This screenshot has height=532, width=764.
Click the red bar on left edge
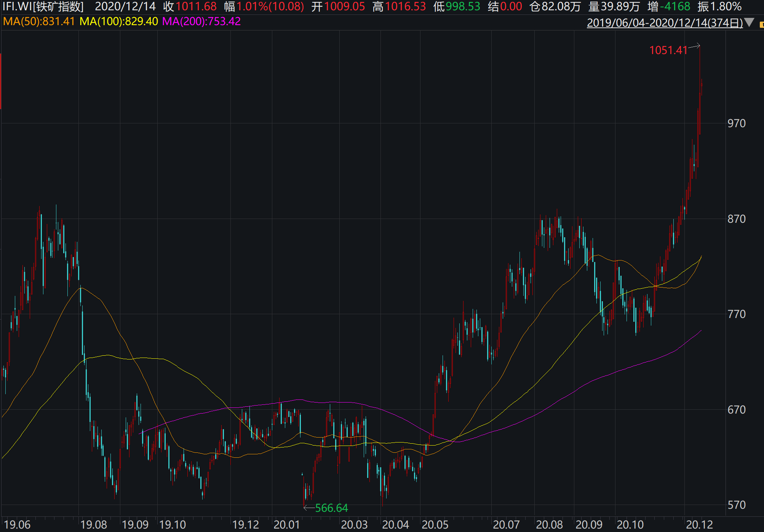pos(1,81)
